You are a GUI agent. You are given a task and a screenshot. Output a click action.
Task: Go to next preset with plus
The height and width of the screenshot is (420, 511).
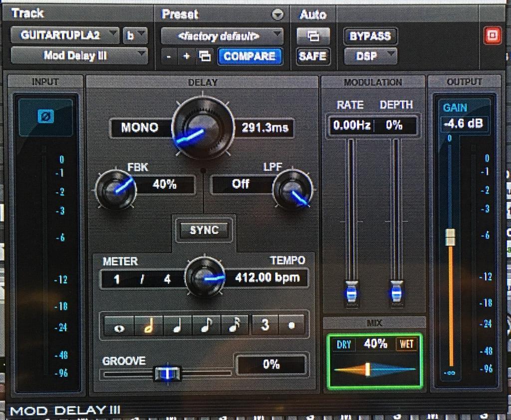pyautogui.click(x=187, y=56)
